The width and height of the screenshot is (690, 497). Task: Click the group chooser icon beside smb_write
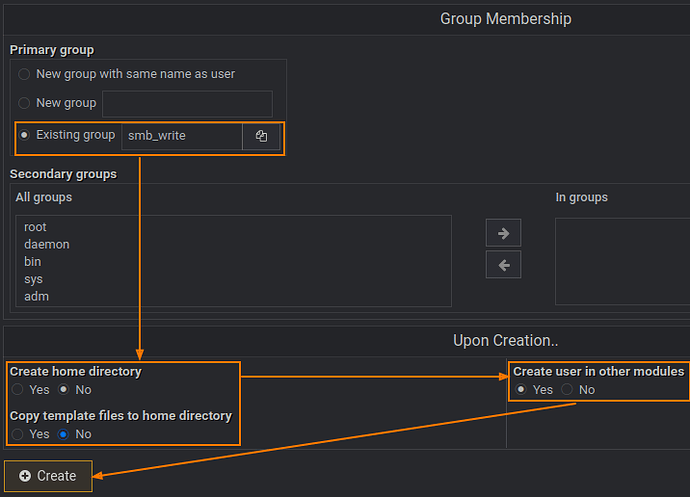261,136
